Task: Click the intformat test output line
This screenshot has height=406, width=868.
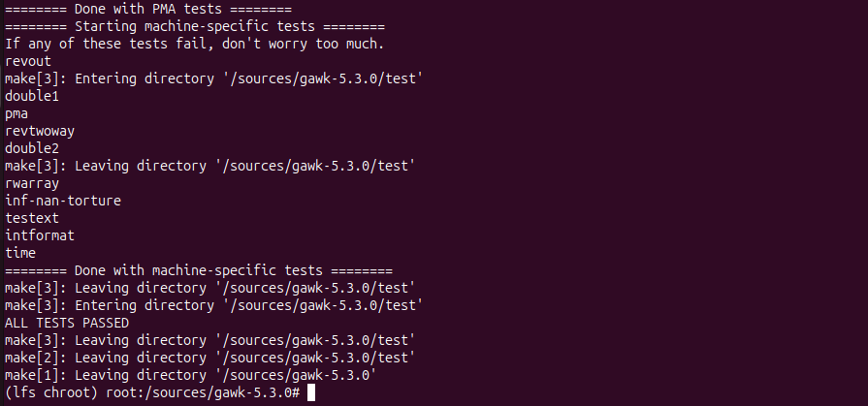Action: pos(40,235)
